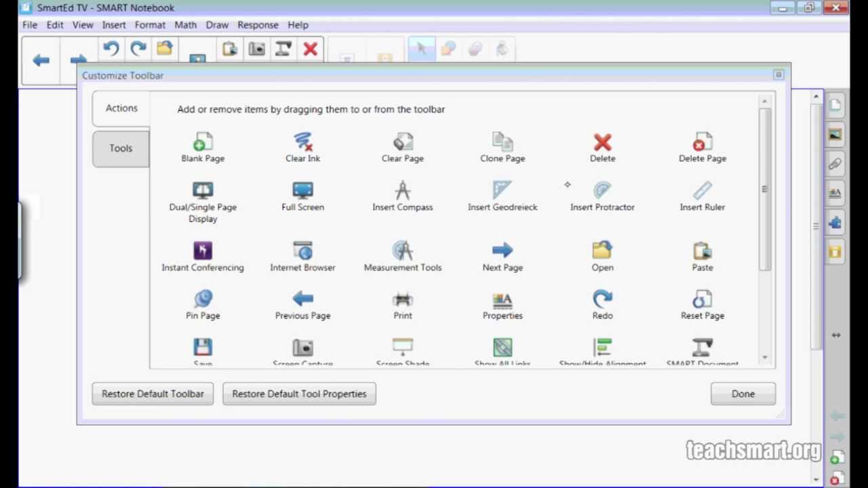Pick the Clear Ink action icon
868x488 pixels.
tap(302, 142)
